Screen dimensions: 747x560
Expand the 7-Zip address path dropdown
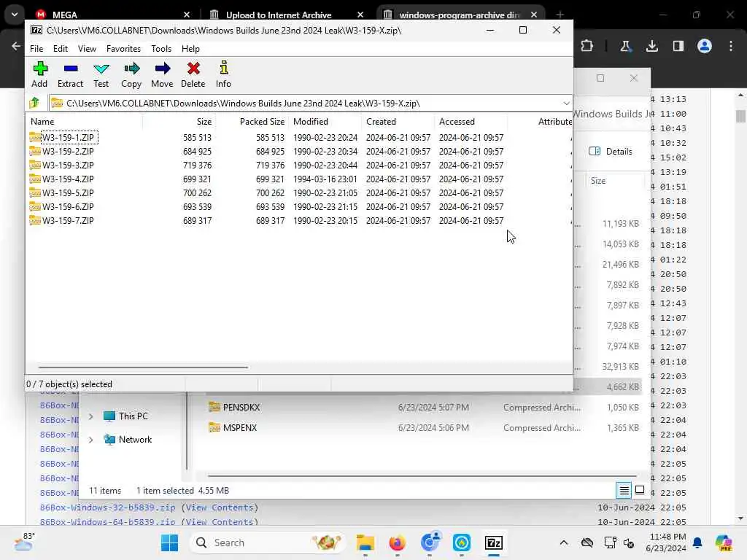pyautogui.click(x=566, y=104)
